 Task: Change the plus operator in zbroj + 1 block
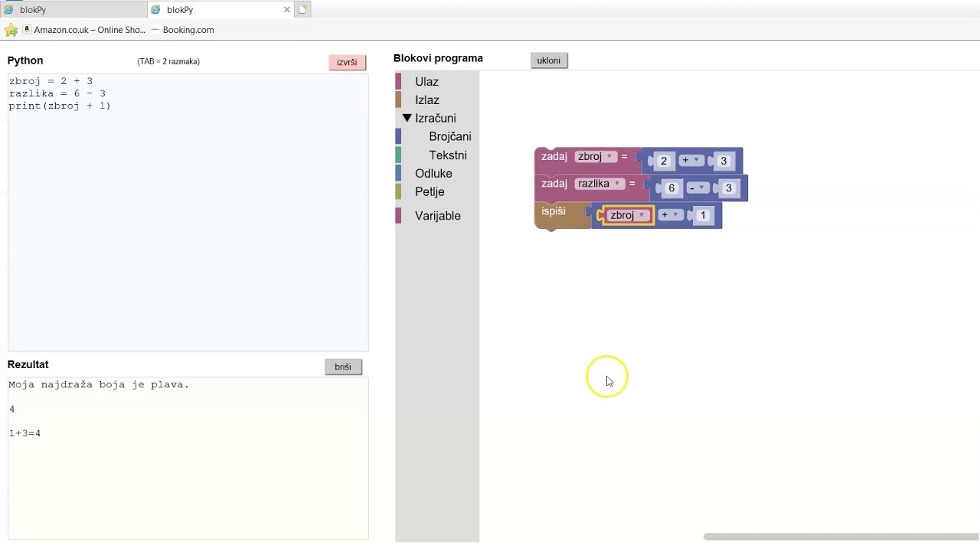[x=670, y=215]
